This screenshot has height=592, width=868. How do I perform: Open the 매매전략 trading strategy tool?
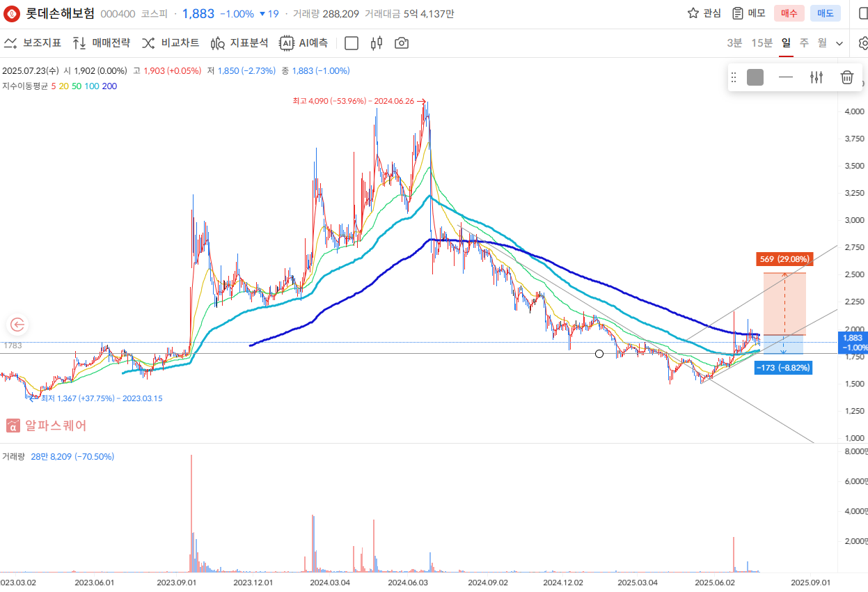(101, 43)
